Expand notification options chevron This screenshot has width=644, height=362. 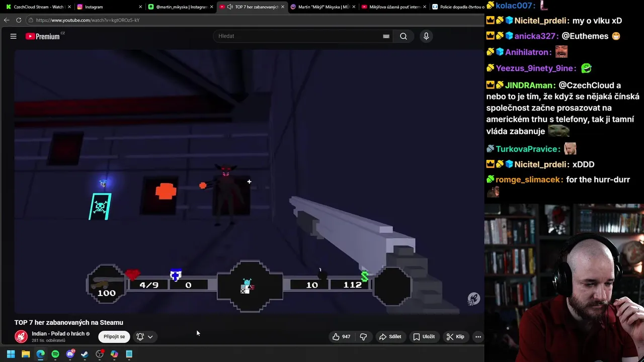point(150,337)
